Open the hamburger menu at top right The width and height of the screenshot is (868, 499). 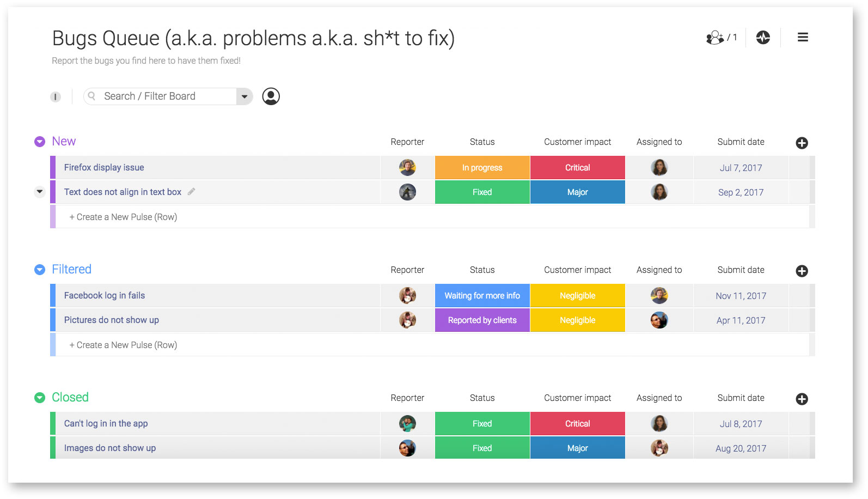tap(803, 38)
